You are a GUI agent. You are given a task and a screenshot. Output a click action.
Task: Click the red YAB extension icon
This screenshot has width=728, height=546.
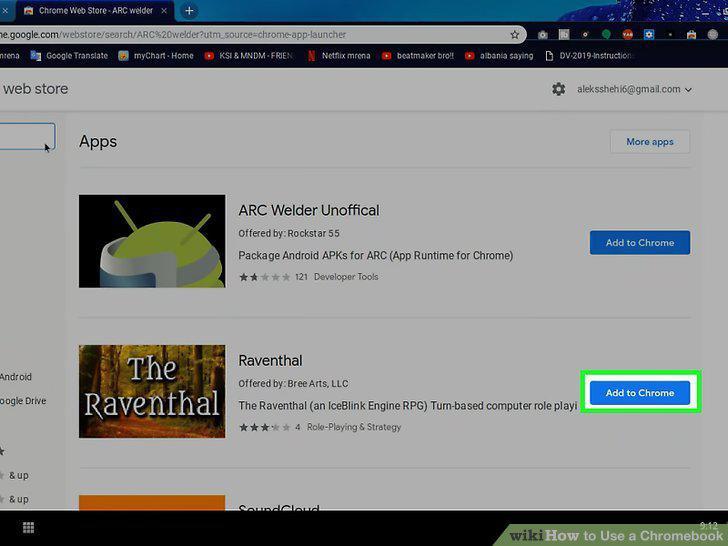(627, 34)
